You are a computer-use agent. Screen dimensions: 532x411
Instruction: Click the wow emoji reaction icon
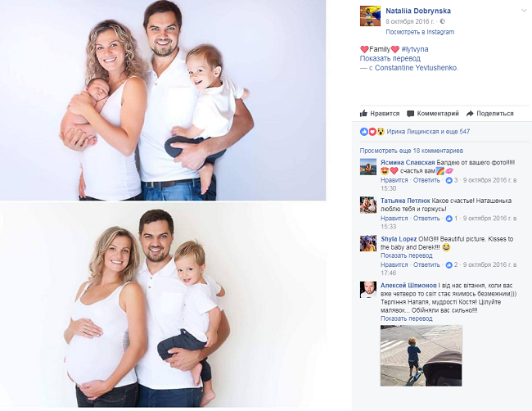[381, 132]
